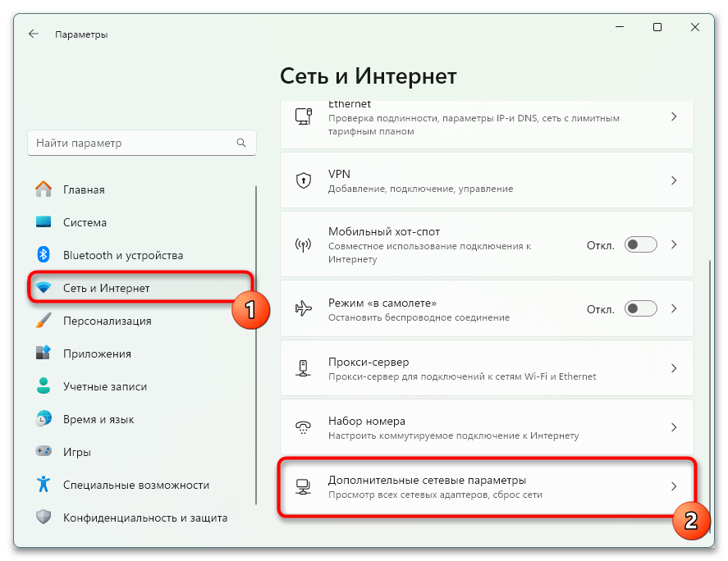728x561 pixels.
Task: Click the Ethernet monitor-plug icon
Action: pos(304,116)
